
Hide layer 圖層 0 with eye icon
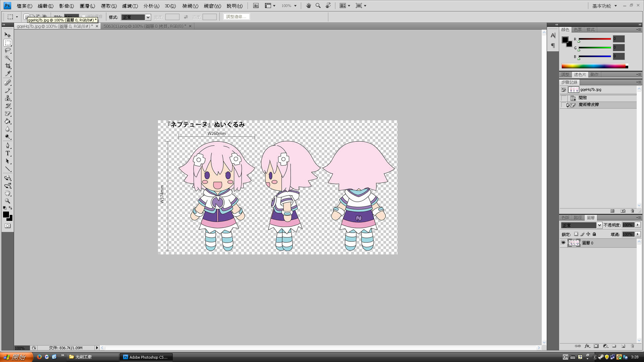563,243
